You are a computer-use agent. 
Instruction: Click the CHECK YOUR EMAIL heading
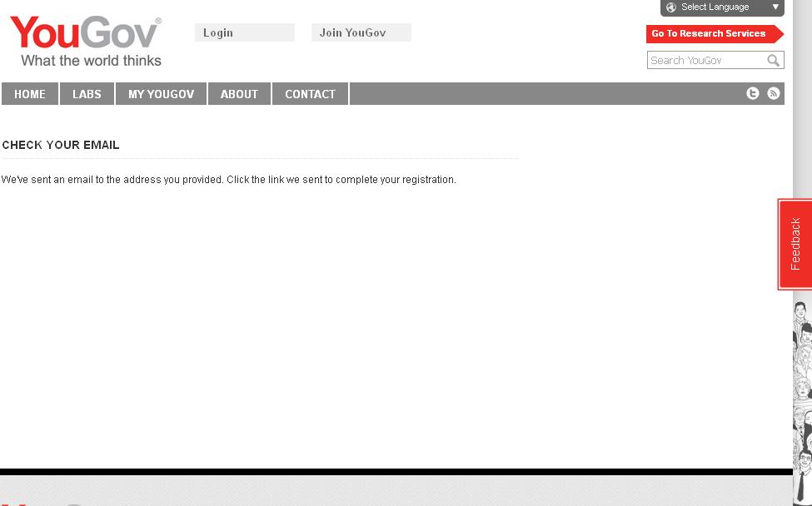61,145
